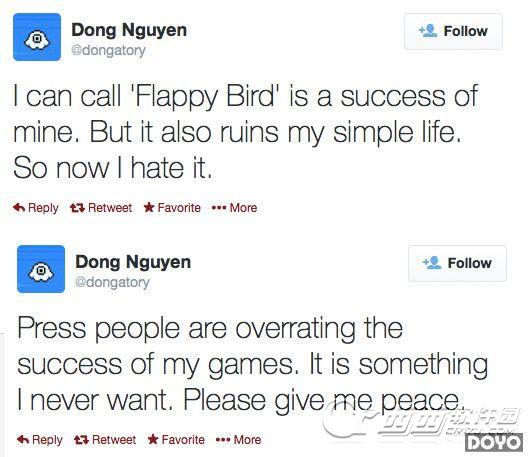Click the DOYO watermark logo
The image size is (528, 457).
tap(494, 443)
